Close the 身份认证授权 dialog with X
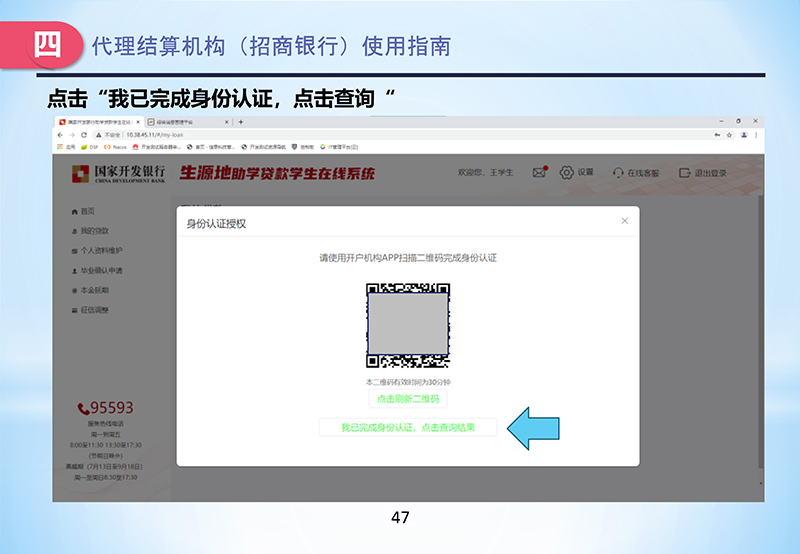 [624, 221]
